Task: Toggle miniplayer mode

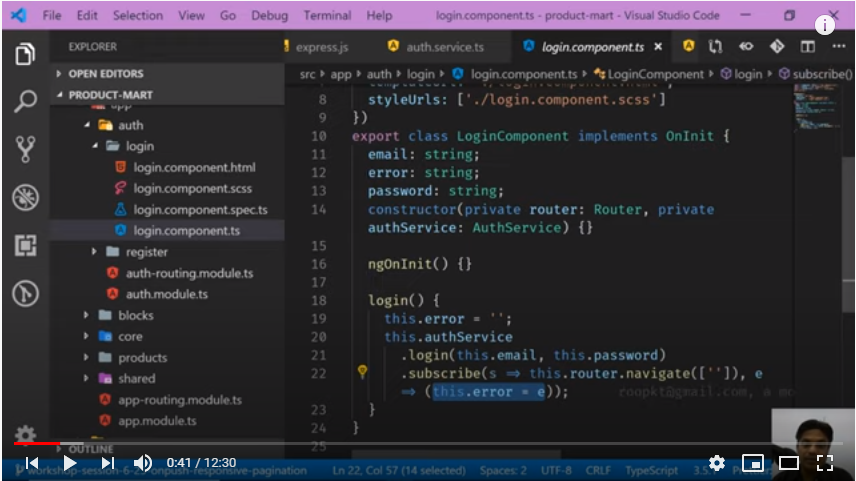Action: [753, 464]
